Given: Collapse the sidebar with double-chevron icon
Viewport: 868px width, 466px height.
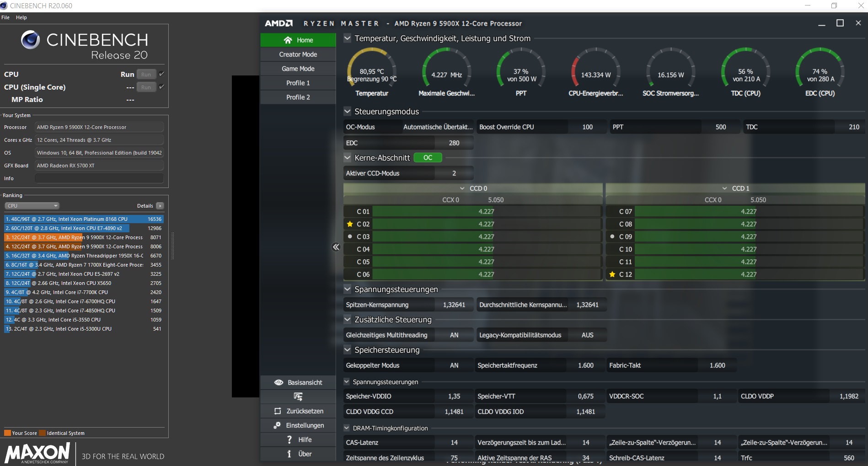Looking at the screenshot, I should tap(336, 247).
